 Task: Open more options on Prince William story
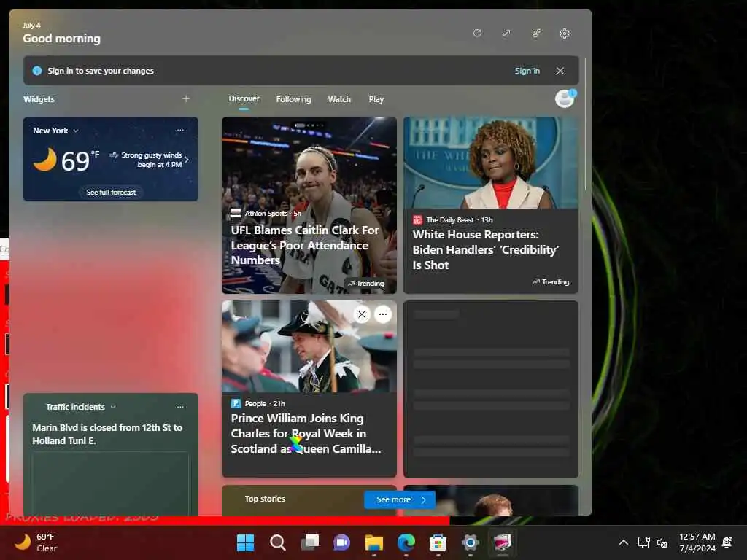[x=383, y=314]
